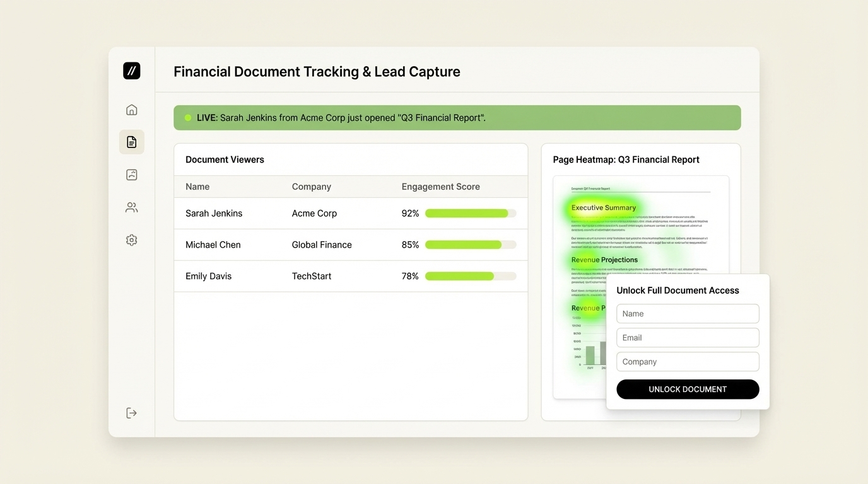The width and height of the screenshot is (868, 484).
Task: Select the analytics report icon in the sidebar
Action: click(x=131, y=174)
